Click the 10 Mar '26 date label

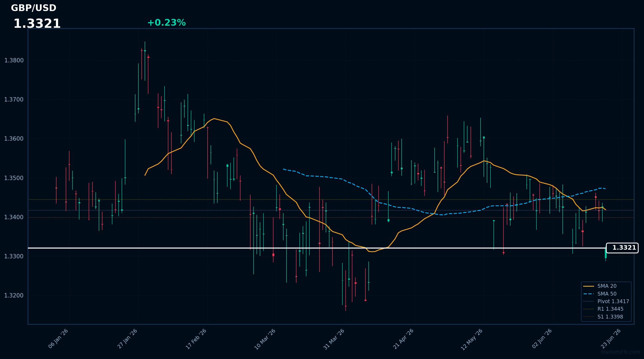click(265, 339)
